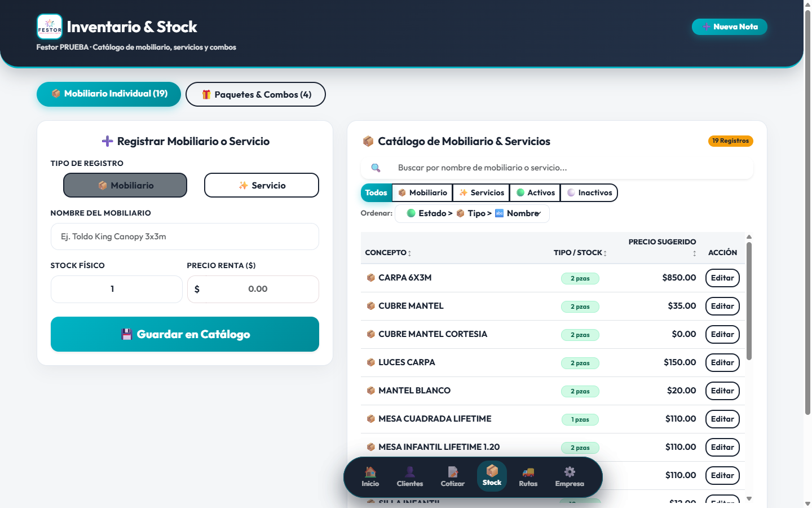Click Guardar en Catálogo button
This screenshot has width=812, height=508.
[x=185, y=334]
